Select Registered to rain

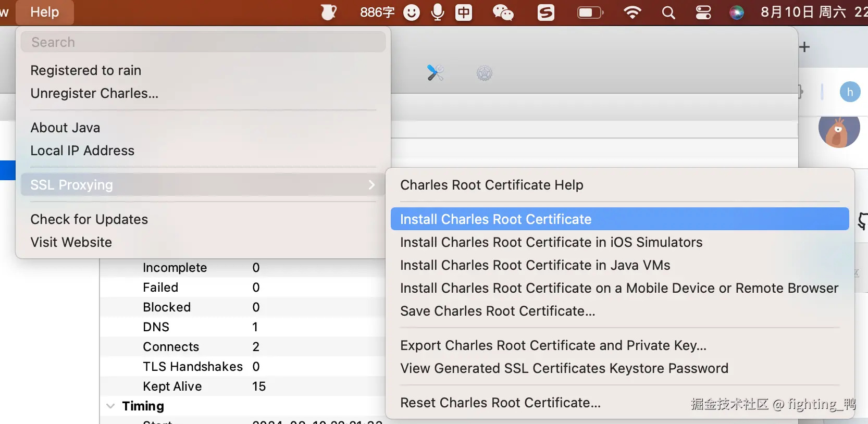point(203,70)
